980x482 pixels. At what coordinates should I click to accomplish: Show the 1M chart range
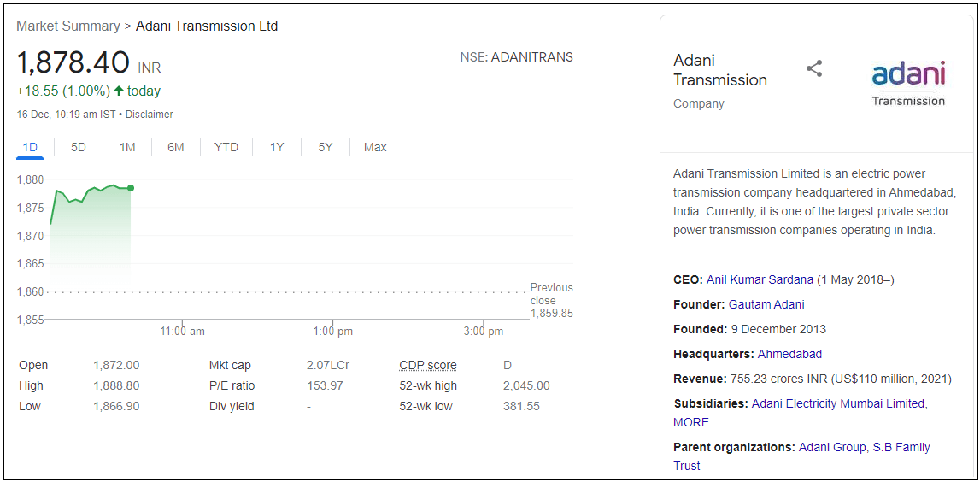pyautogui.click(x=127, y=147)
